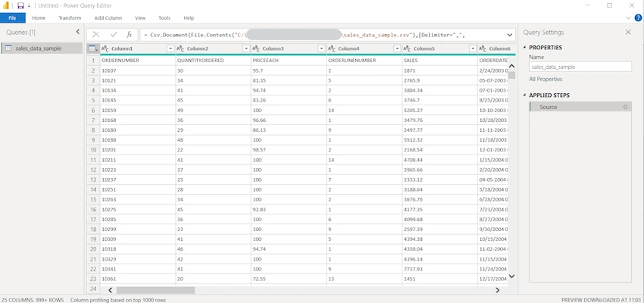Screen dimensions: 644x303
Task: Switch to the Home ribbon tab
Action: click(x=39, y=18)
